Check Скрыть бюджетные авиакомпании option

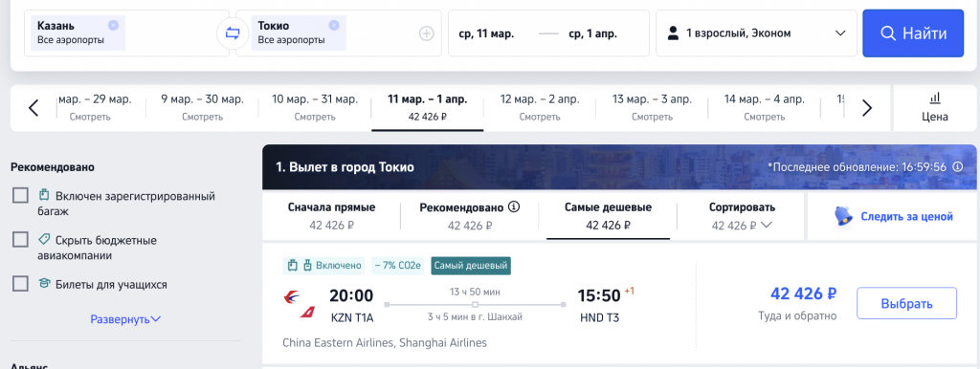click(x=21, y=240)
